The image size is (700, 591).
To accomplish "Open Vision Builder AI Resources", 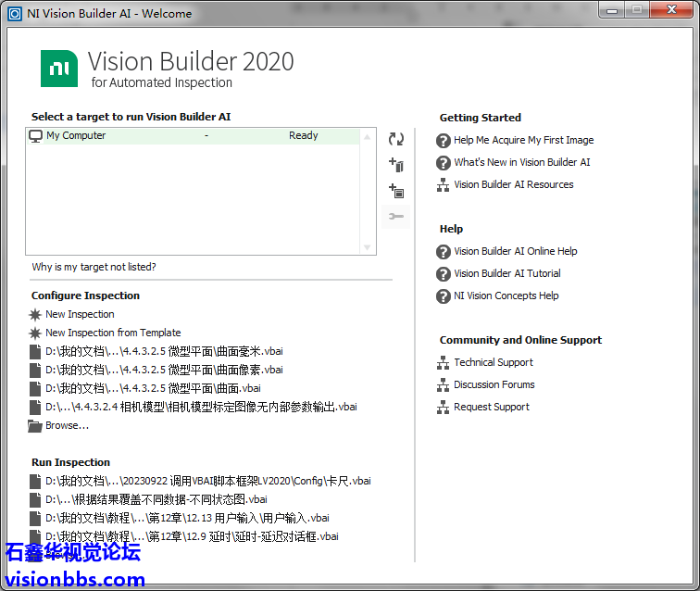I will [513, 184].
